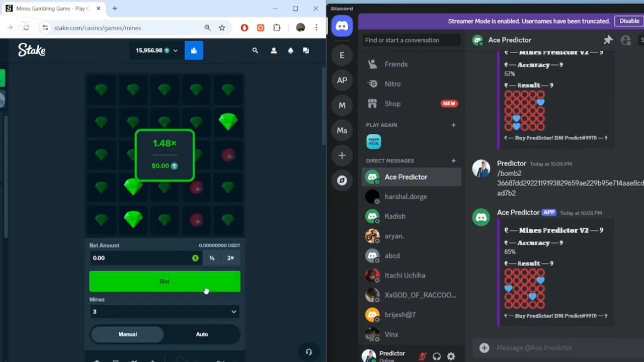Viewport: 644px width, 362px height.
Task: Click Find or start a conversation box
Action: pos(411,40)
